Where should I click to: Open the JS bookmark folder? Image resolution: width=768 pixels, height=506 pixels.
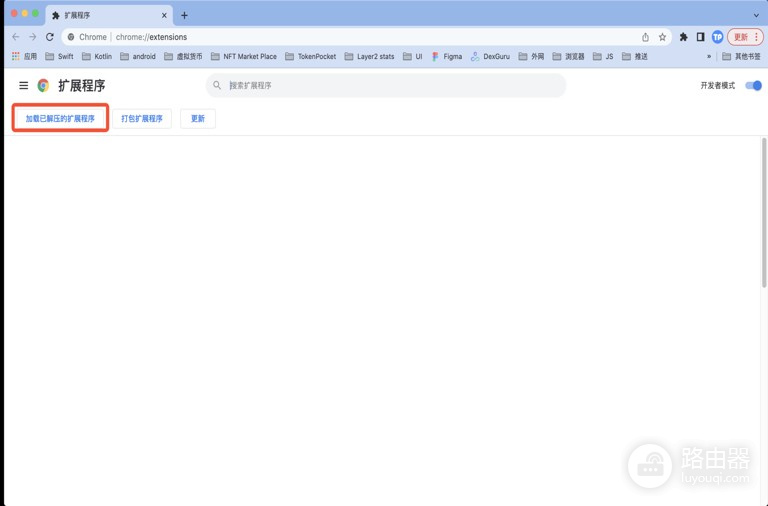pyautogui.click(x=603, y=56)
